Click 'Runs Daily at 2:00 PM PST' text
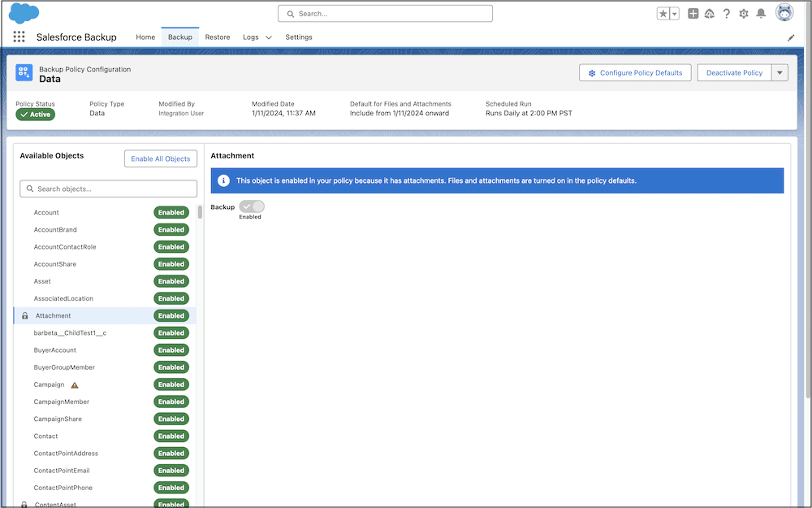 529,113
